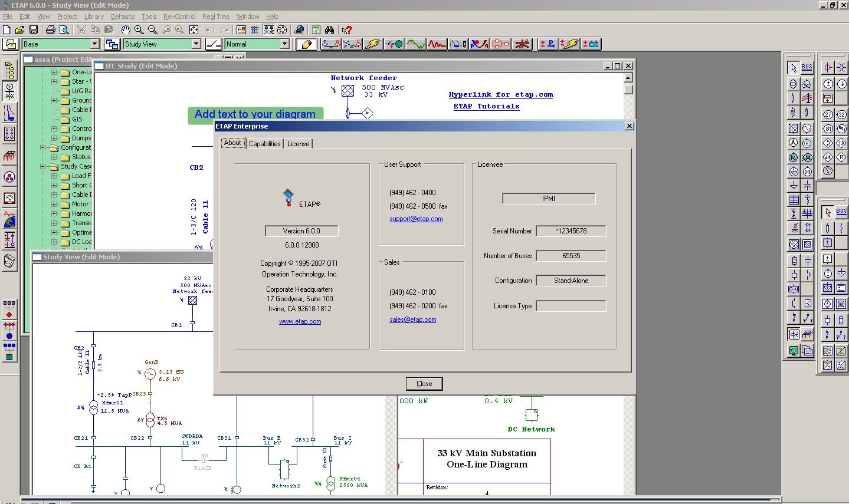Collapse the Configurations tree node
This screenshot has width=849, height=504.
44,147
